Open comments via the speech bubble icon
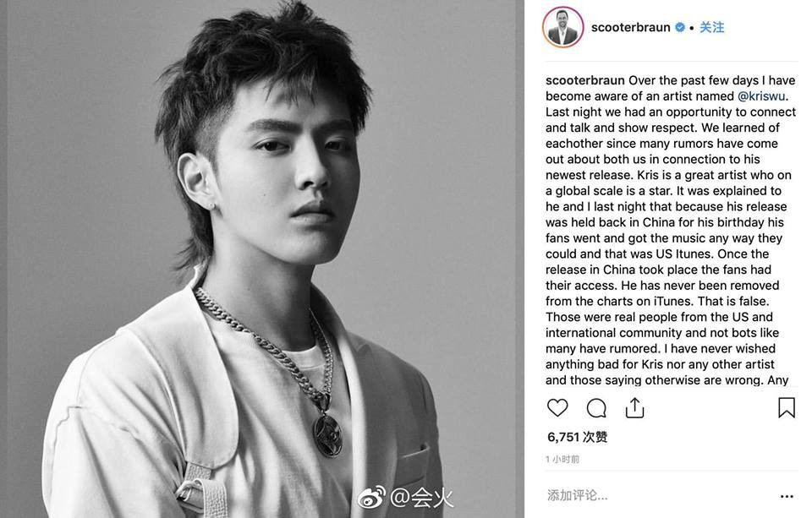The height and width of the screenshot is (518, 812). pyautogui.click(x=596, y=408)
